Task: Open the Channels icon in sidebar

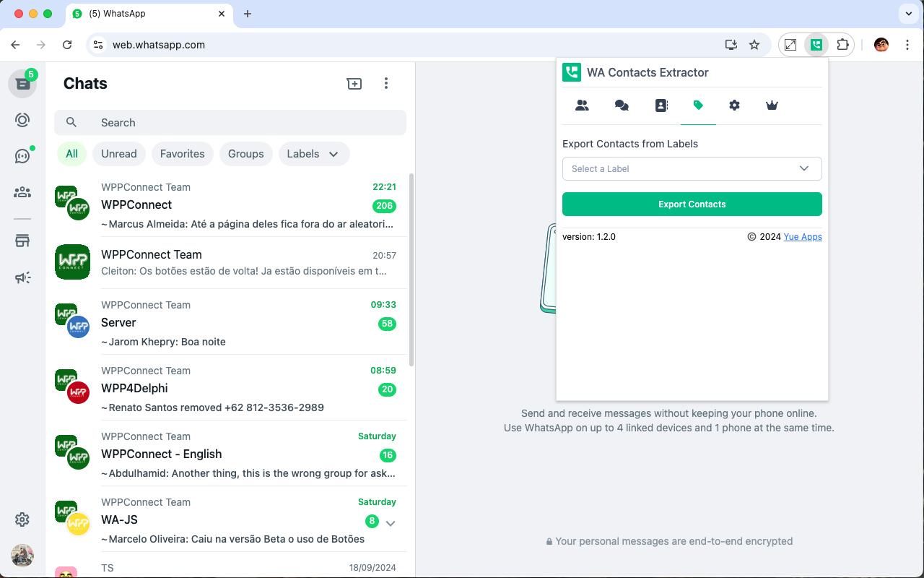Action: (x=22, y=156)
